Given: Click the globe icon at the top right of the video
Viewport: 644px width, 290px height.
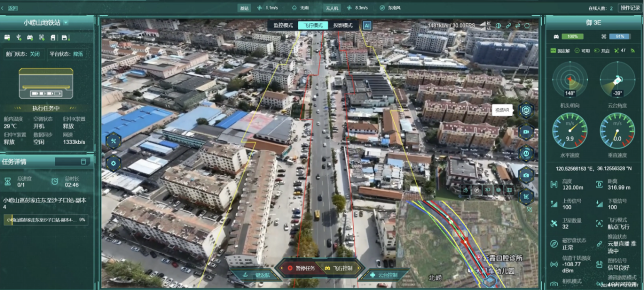Looking at the screenshot, I should (498, 25).
